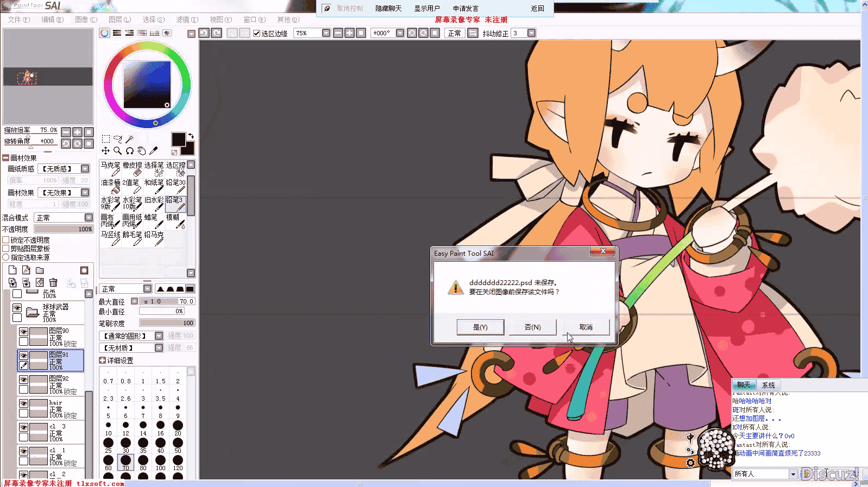The image size is (868, 487).
Task: Choose the 模糊 blur brush
Action: pyautogui.click(x=175, y=221)
